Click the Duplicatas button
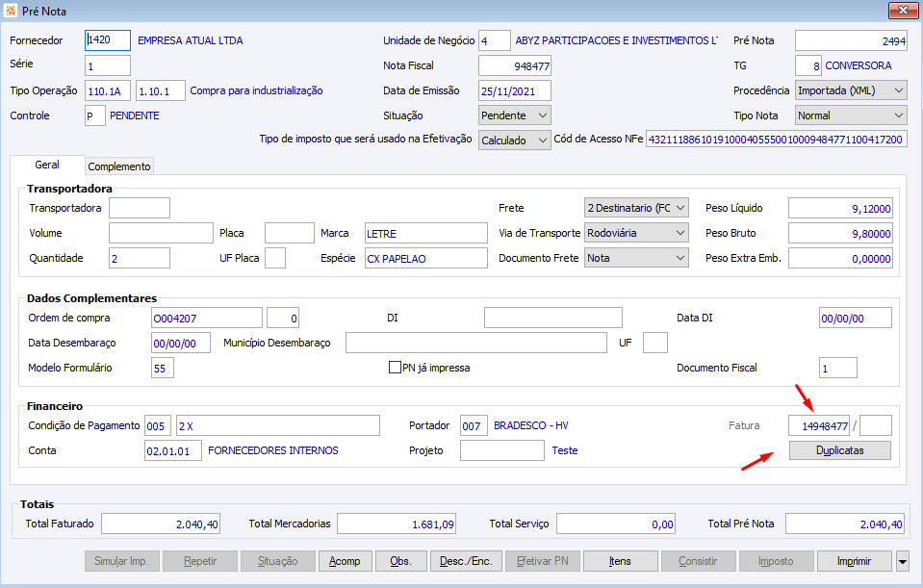This screenshot has width=923, height=588. click(840, 450)
